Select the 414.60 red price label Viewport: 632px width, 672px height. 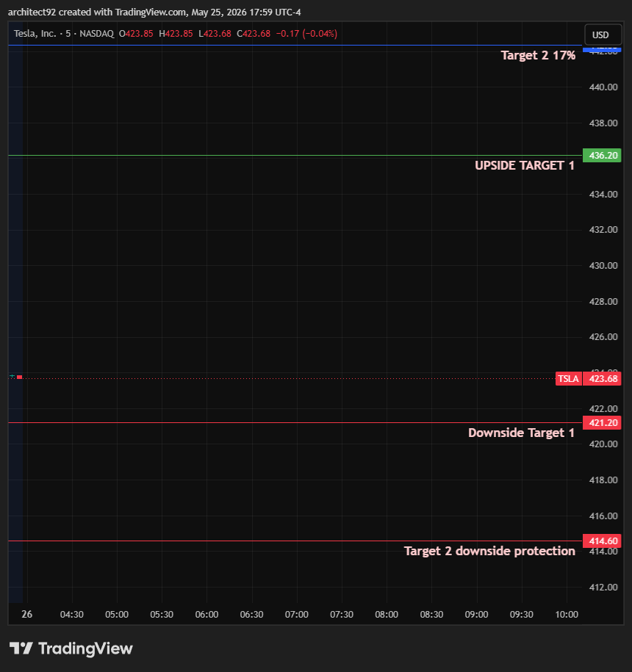click(602, 541)
